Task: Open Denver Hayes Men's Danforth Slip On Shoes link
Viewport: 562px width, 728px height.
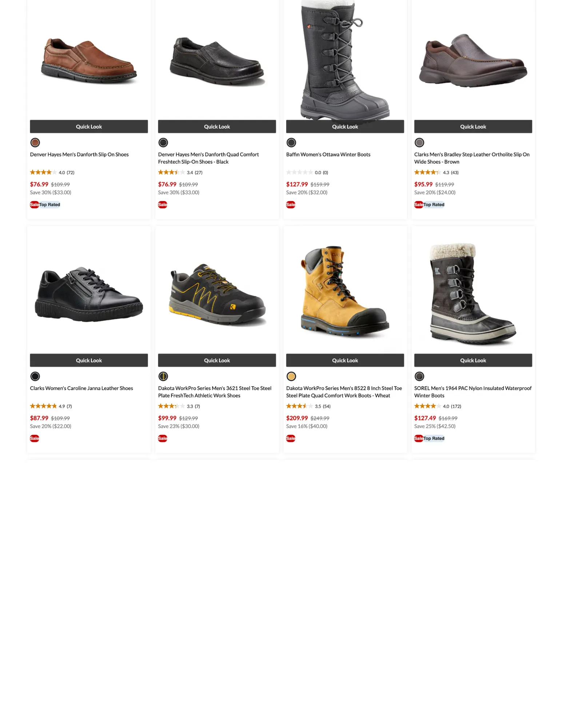Action: [x=79, y=154]
